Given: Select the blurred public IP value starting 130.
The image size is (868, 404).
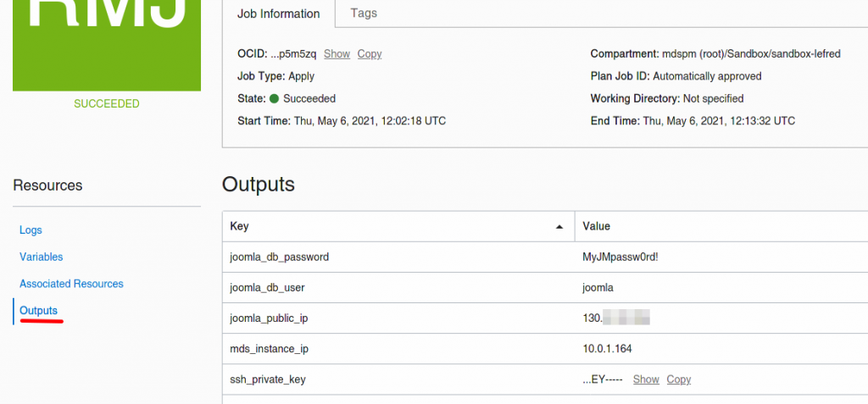Looking at the screenshot, I should [616, 318].
